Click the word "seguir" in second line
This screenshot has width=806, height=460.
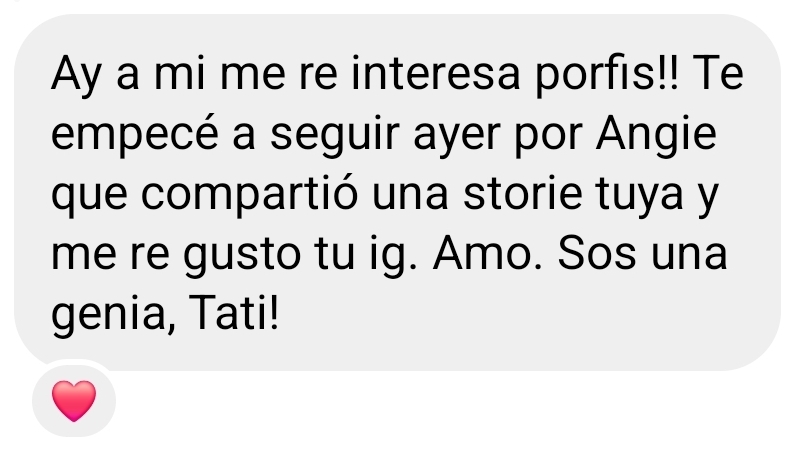335,135
